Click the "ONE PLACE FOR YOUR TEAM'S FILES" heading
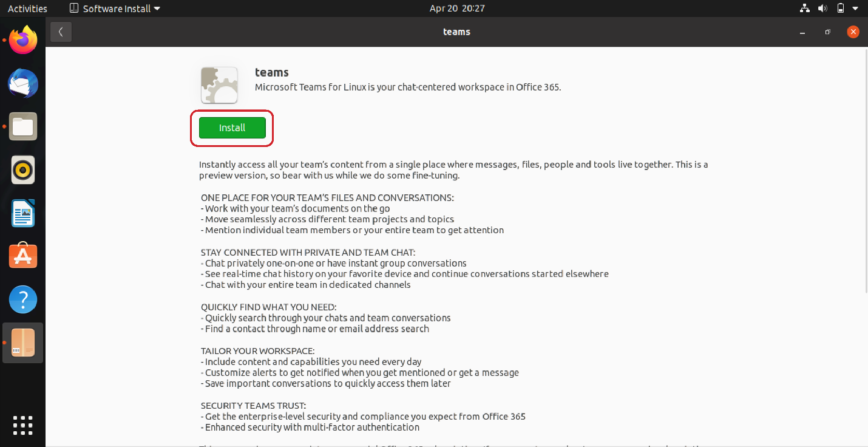The height and width of the screenshot is (447, 868). pos(328,198)
